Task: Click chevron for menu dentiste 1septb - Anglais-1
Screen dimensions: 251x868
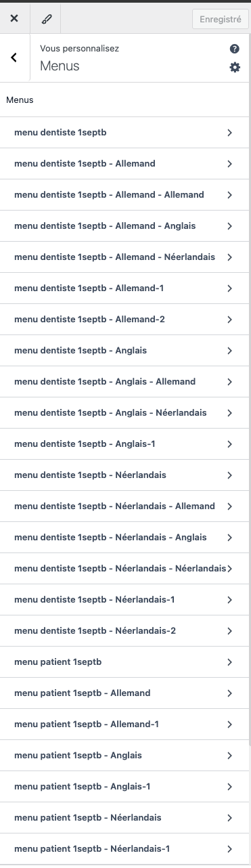Action: (x=230, y=444)
